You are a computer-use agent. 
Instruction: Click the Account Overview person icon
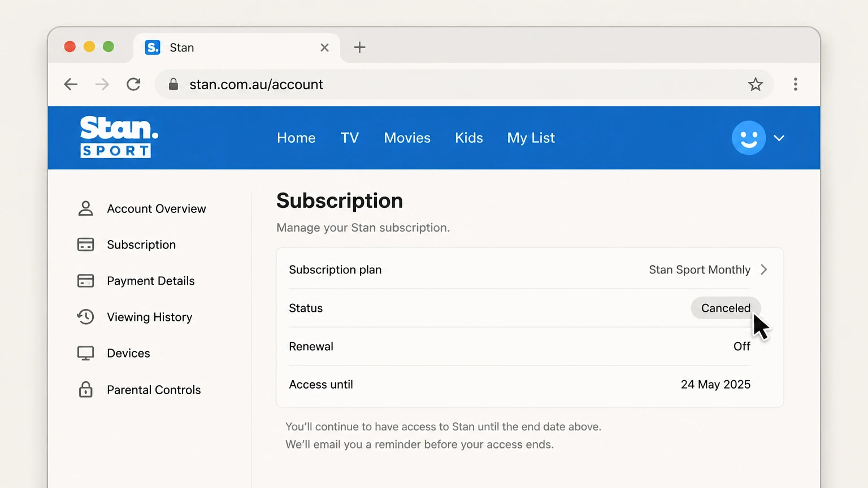pyautogui.click(x=85, y=208)
